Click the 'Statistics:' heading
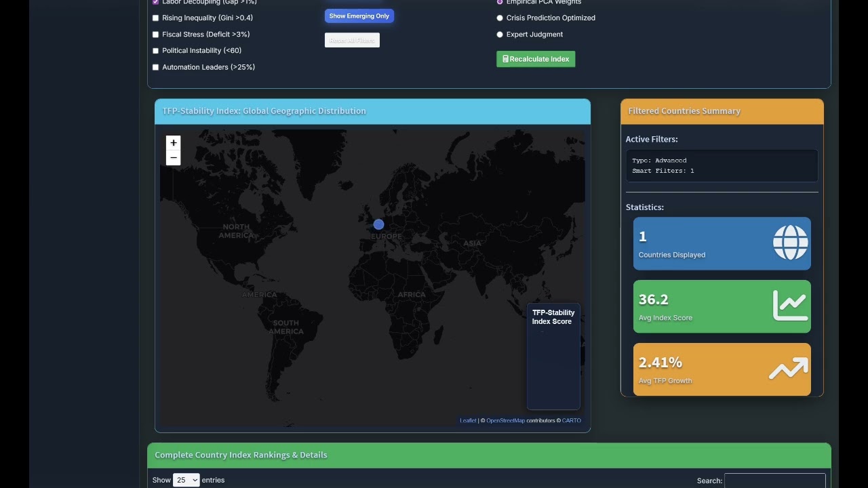868x488 pixels. 645,207
